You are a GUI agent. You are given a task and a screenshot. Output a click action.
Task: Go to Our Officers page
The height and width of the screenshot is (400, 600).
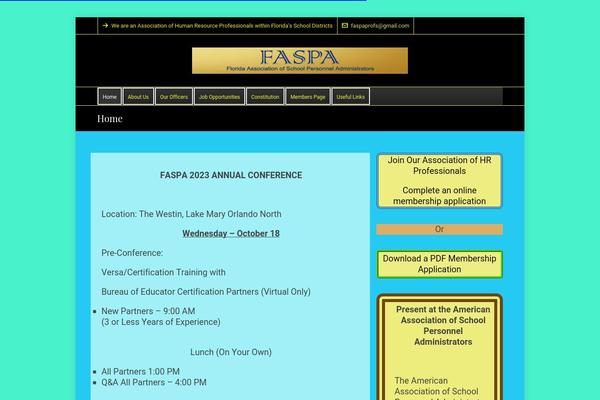tap(174, 97)
